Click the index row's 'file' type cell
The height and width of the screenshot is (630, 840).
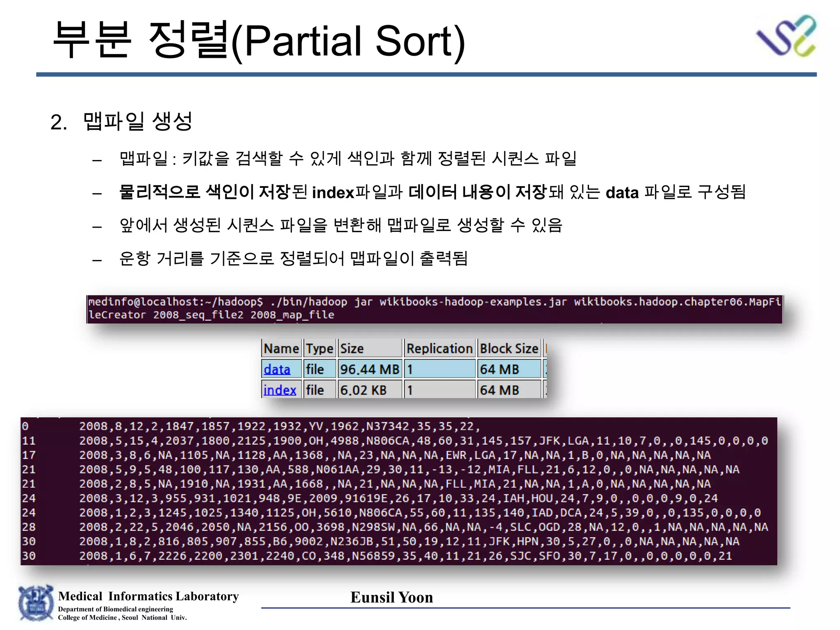click(320, 390)
